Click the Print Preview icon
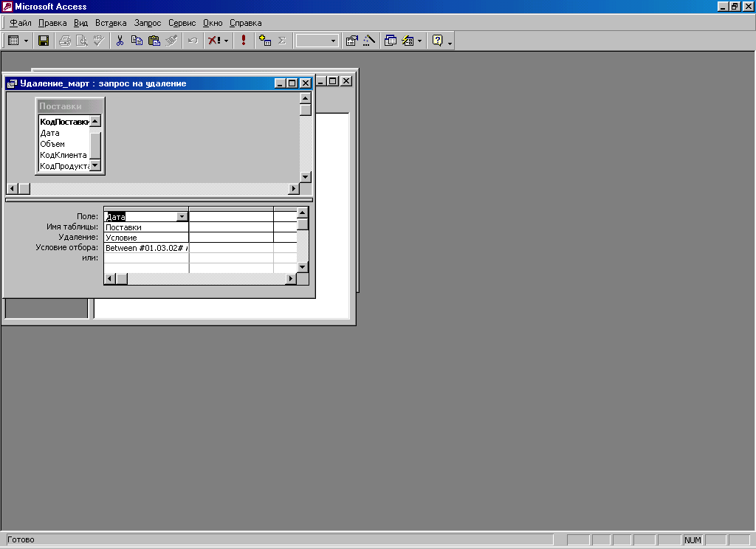The width and height of the screenshot is (756, 549). [82, 41]
